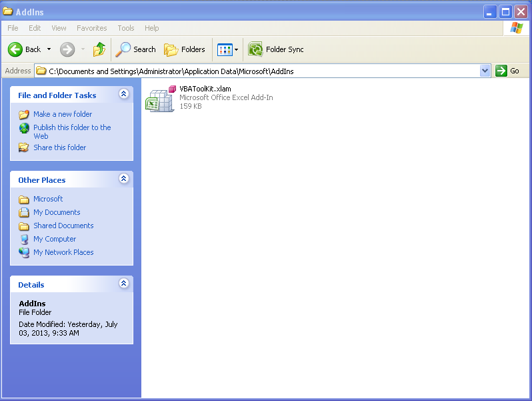Click the Details header text
Viewport: 532px width, 401px height.
point(31,285)
